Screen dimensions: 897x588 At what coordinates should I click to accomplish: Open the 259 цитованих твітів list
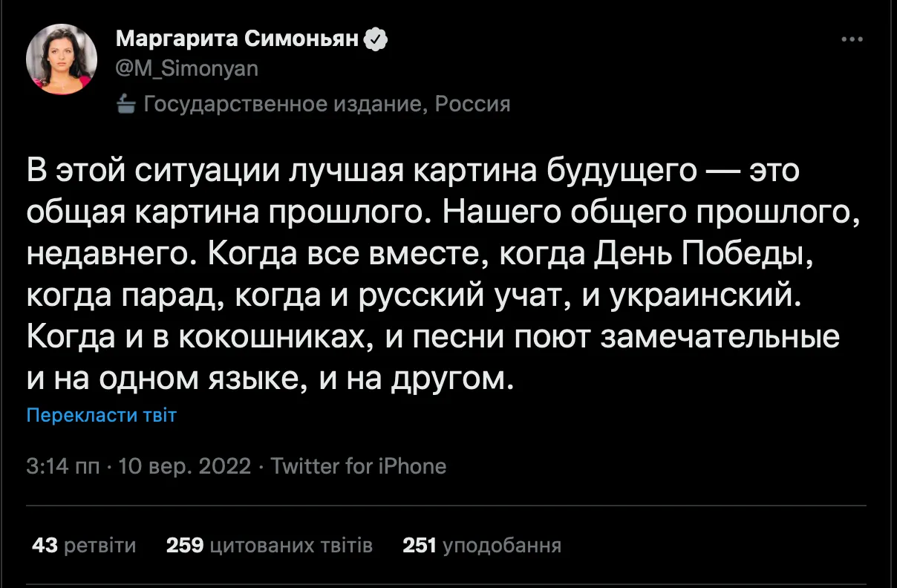[x=269, y=546]
